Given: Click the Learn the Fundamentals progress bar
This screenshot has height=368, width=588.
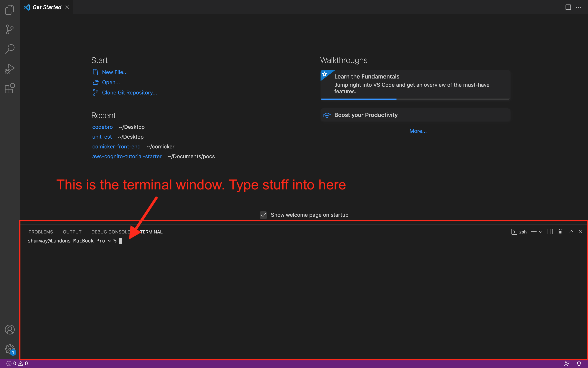Looking at the screenshot, I should pos(415,99).
